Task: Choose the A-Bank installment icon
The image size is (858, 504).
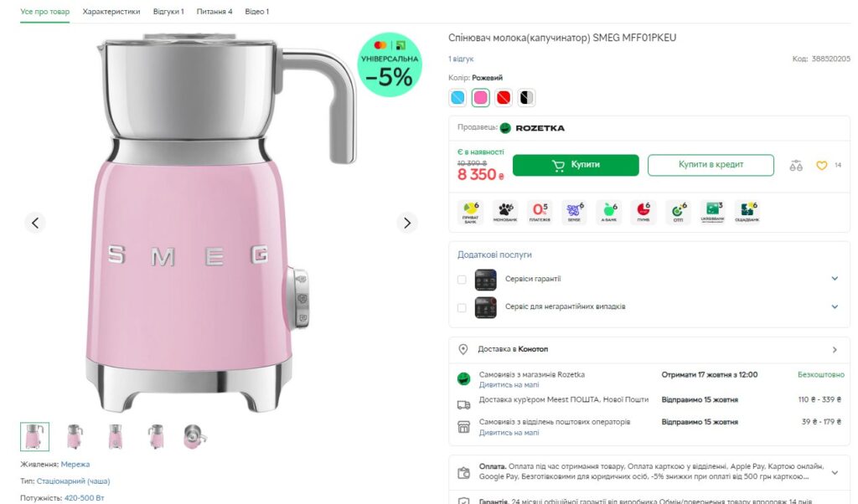Action: (608, 213)
